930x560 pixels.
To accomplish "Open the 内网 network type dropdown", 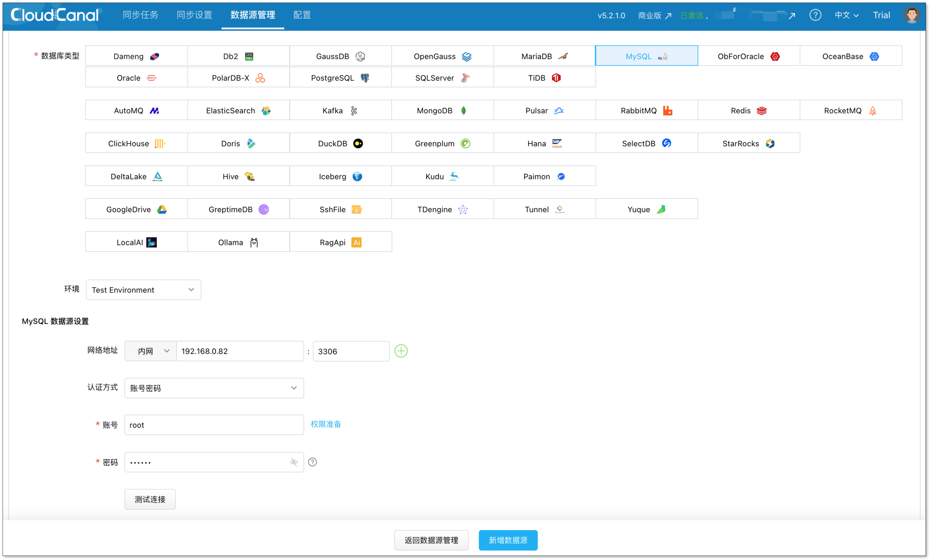I will (150, 351).
